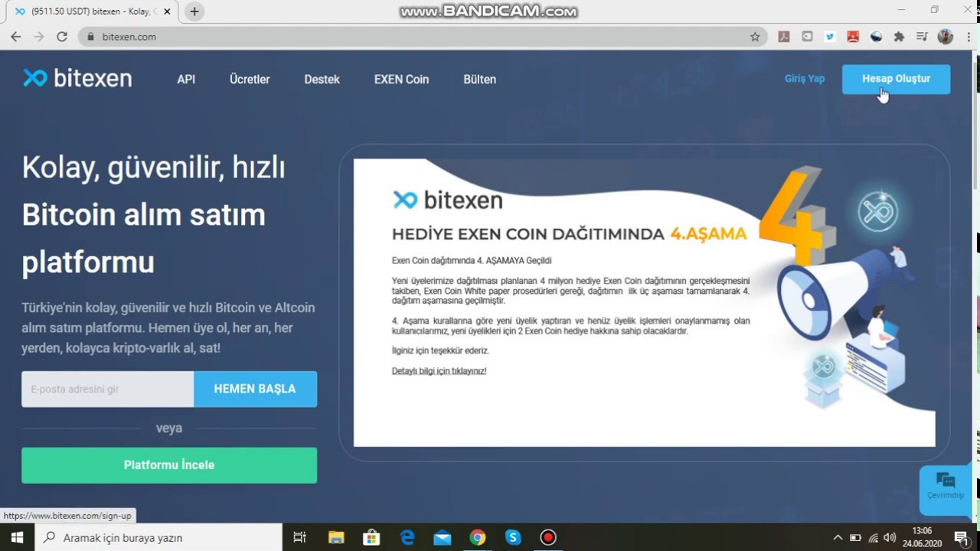Click the Kolay, güvenilir, hızlı heading

coord(153,168)
